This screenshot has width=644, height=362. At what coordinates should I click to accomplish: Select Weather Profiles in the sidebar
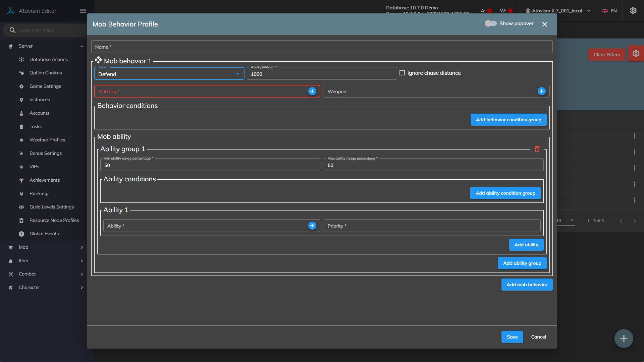(47, 140)
